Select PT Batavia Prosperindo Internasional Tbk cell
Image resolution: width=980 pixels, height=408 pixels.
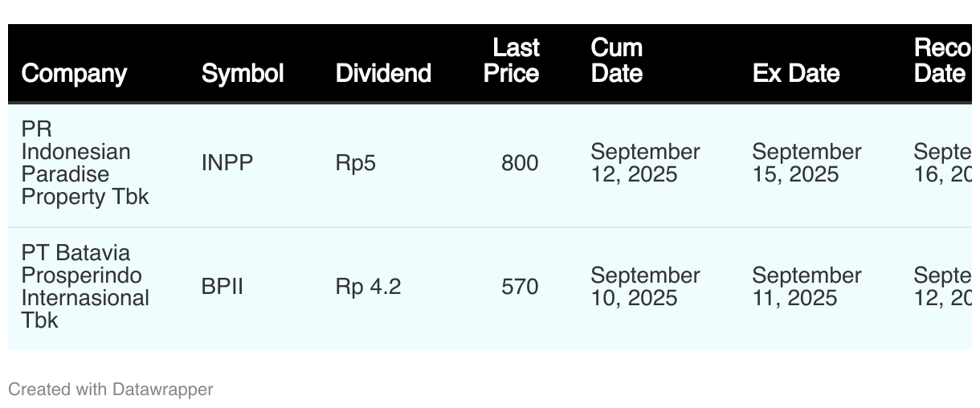click(85, 287)
